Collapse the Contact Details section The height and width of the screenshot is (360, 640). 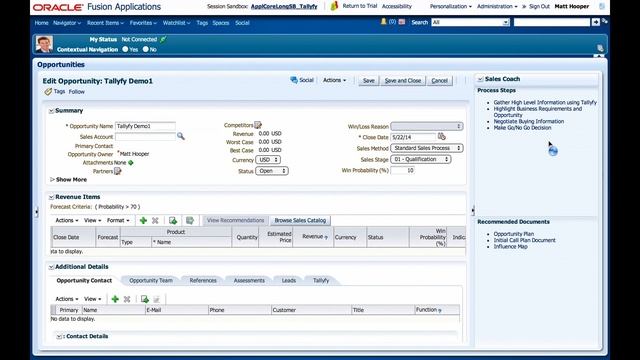59,336
